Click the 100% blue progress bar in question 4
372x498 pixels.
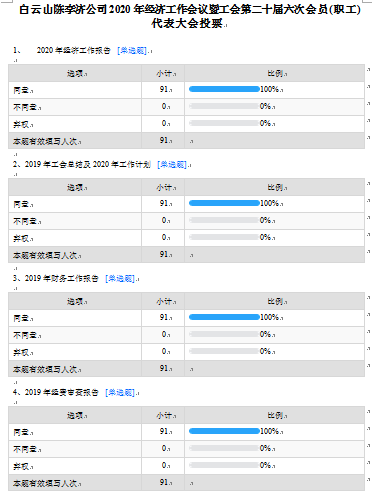[224, 431]
